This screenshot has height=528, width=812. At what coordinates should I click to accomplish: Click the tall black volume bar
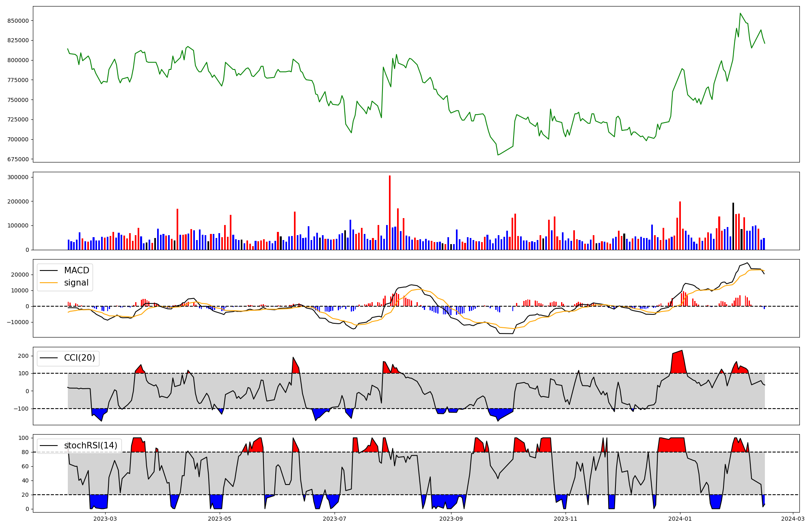733,226
